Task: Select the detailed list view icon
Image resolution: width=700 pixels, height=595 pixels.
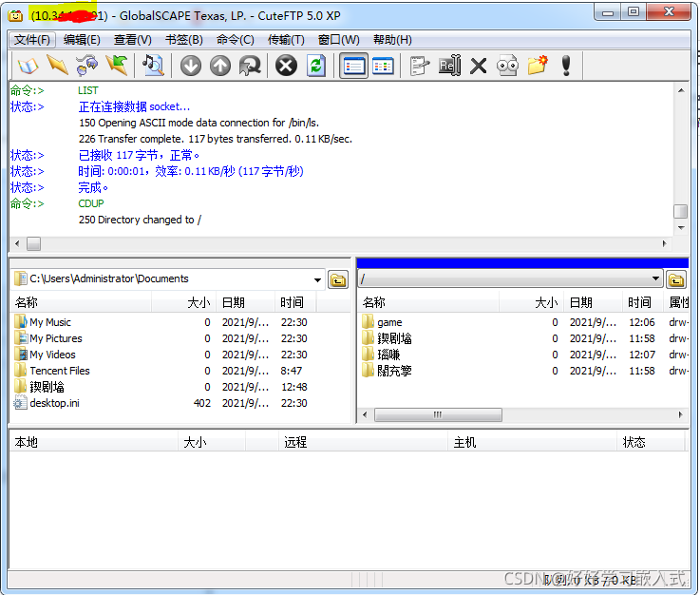Action: pos(353,67)
